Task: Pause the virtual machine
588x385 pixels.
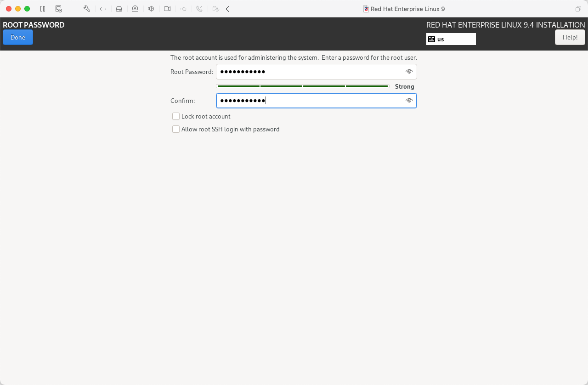Action: [x=43, y=9]
